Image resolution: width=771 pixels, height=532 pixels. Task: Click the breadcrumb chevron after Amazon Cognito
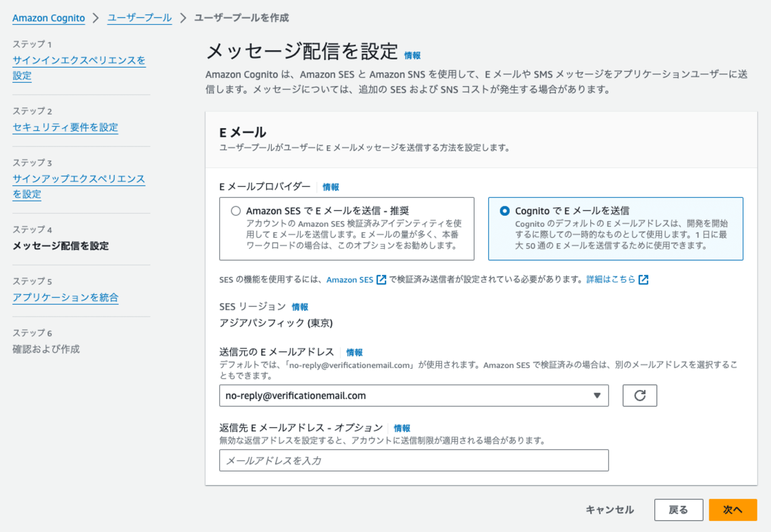96,18
